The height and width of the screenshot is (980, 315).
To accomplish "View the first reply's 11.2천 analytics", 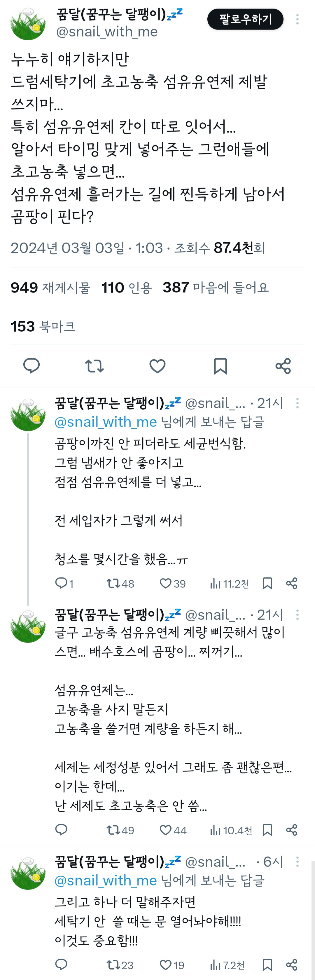I will click(x=230, y=583).
